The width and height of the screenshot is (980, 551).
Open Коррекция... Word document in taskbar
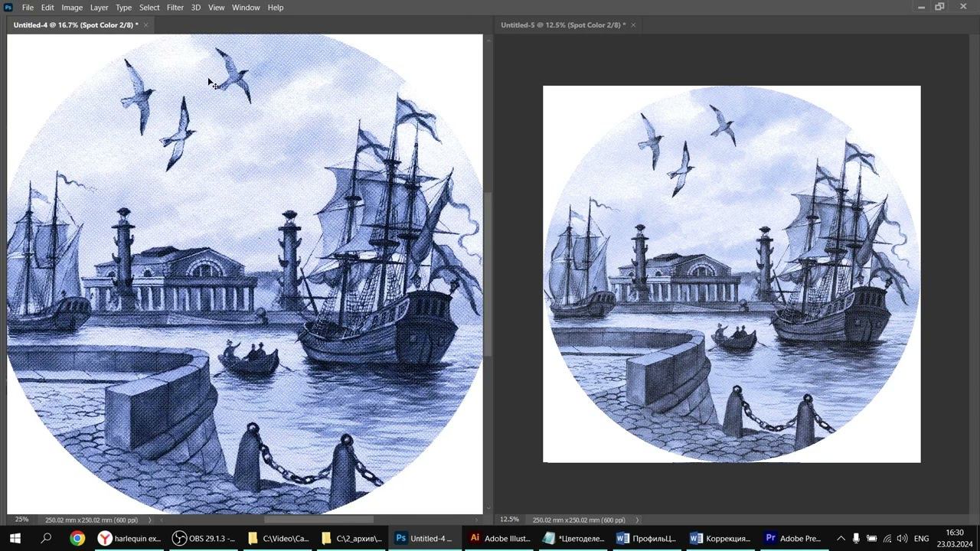tap(720, 538)
